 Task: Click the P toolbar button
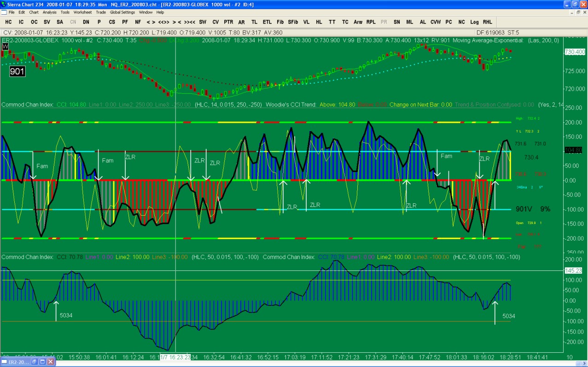click(99, 22)
